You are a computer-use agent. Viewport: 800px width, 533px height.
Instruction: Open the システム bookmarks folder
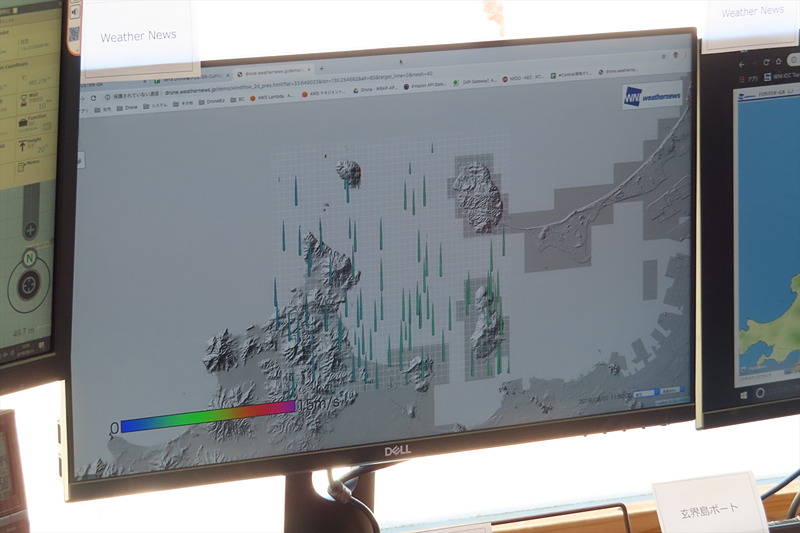155,106
